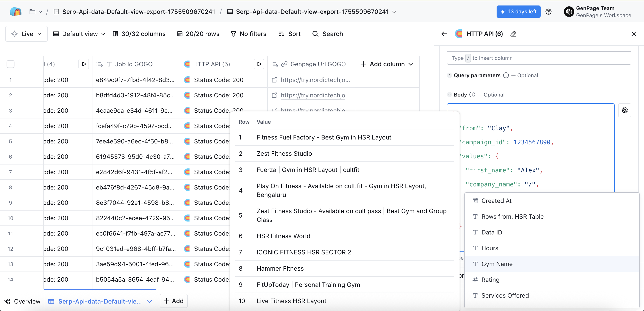
Task: Open the No filters option
Action: point(248,34)
